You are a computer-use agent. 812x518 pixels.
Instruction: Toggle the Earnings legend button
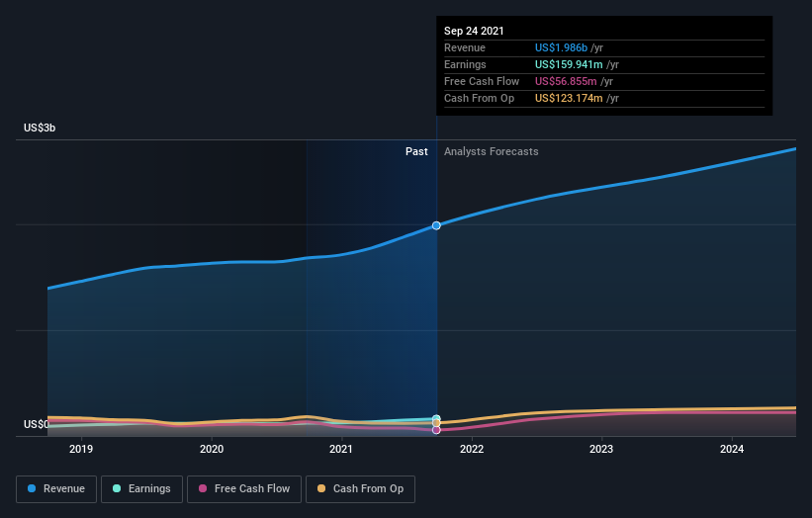click(x=141, y=489)
